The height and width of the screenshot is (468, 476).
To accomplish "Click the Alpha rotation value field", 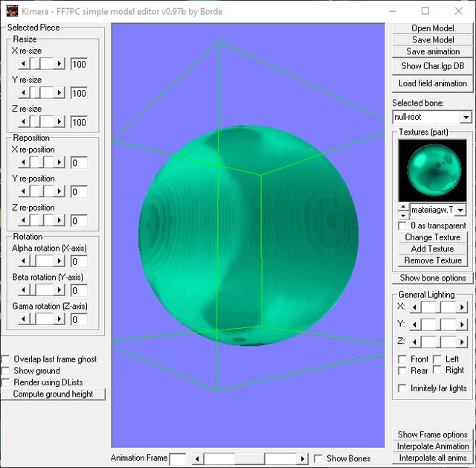I will point(79,261).
